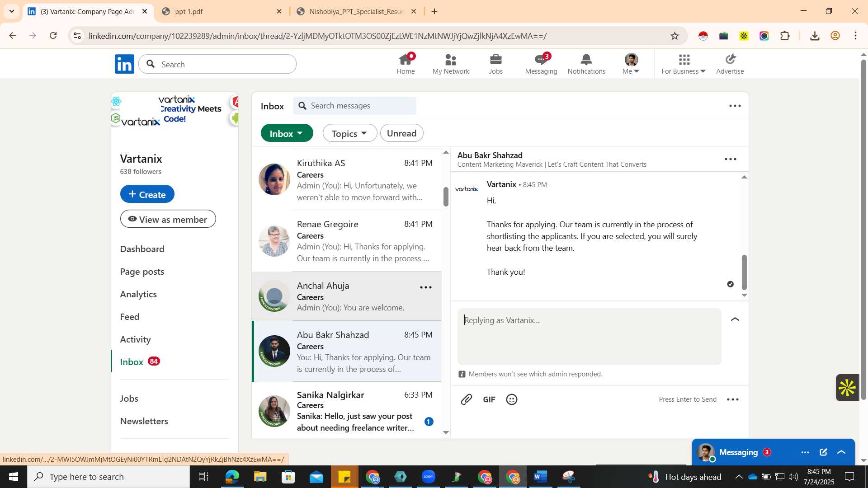Bookmark this page with star icon

click(675, 36)
